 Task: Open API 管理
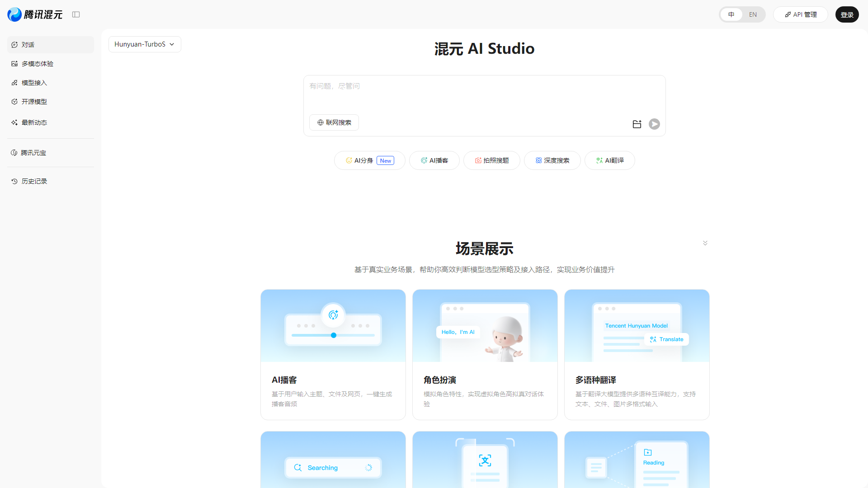(x=800, y=14)
